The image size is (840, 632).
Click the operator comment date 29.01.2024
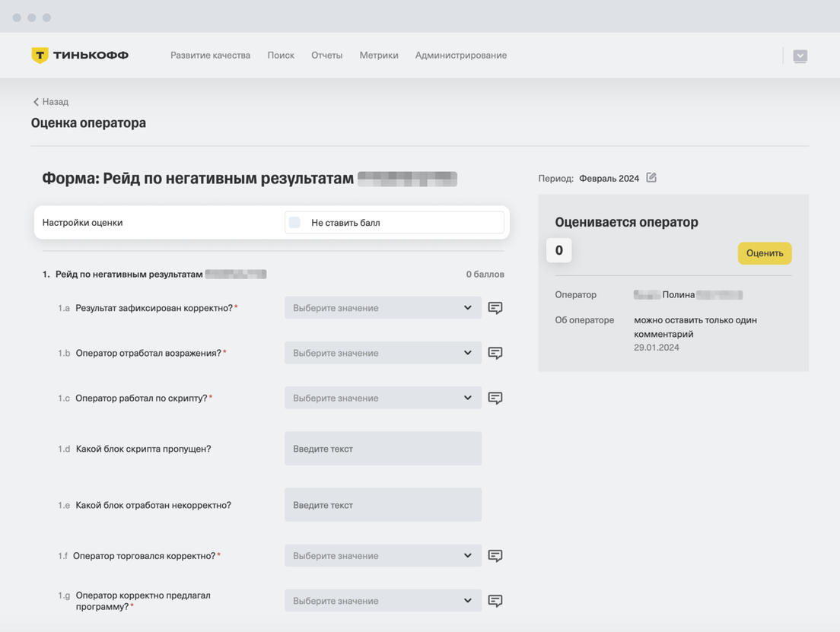tap(656, 348)
